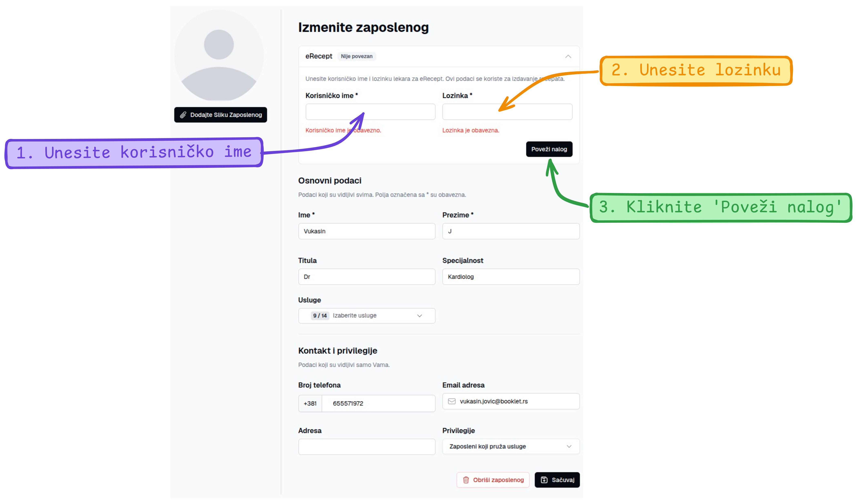Collapse the eRecept section with chevron
The image size is (857, 504).
568,56
